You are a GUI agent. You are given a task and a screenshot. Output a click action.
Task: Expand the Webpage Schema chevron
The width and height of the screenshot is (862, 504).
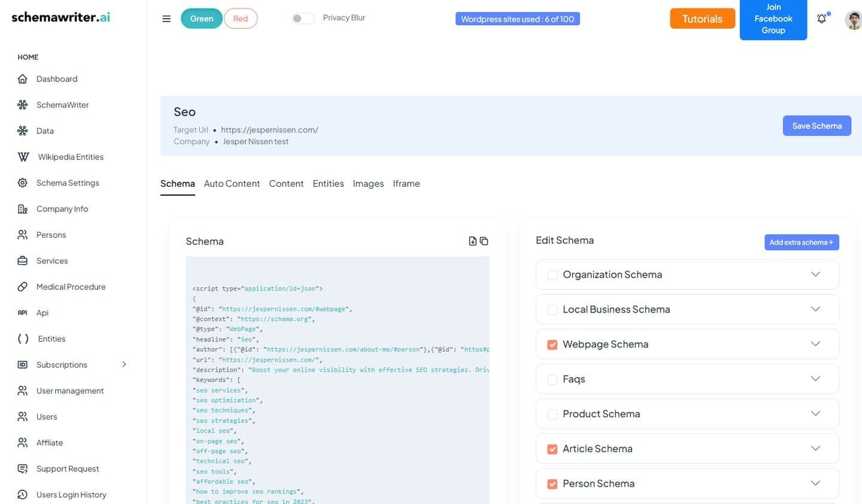[x=815, y=344]
